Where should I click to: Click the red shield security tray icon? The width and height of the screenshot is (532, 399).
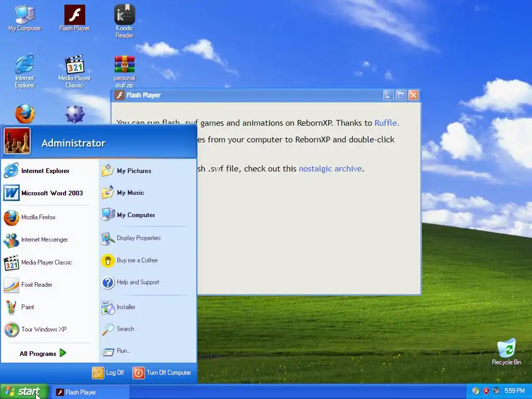[486, 391]
